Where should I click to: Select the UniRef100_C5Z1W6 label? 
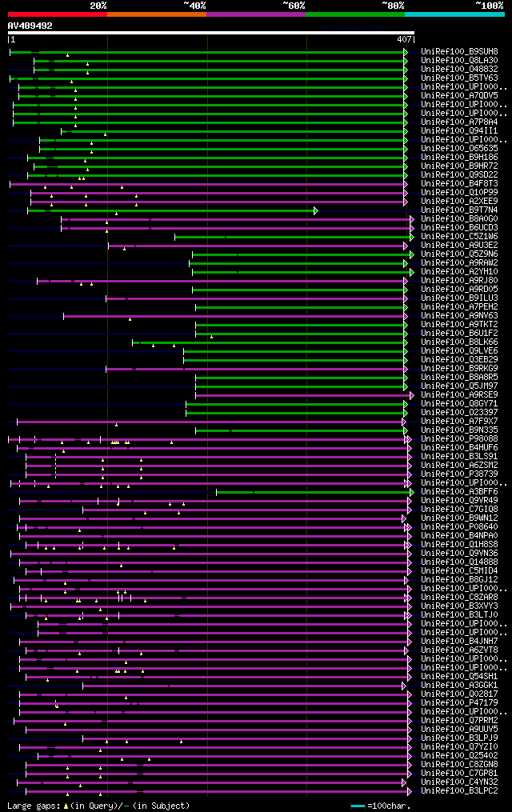click(x=459, y=237)
